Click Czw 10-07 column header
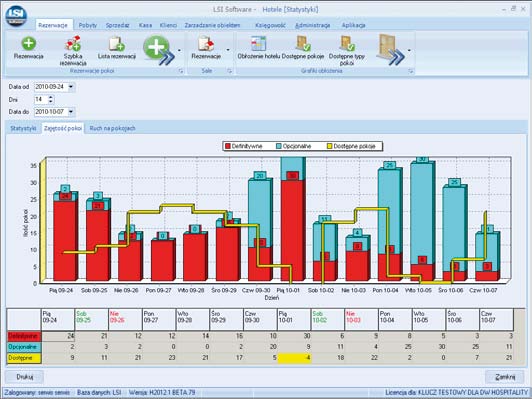The image size is (532, 399). (496, 320)
